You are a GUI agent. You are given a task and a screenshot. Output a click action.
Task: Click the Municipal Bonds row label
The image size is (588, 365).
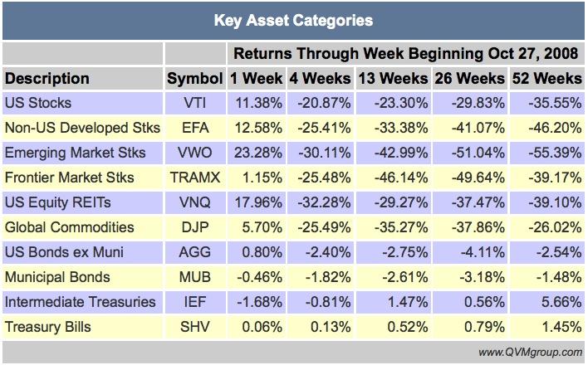[57, 277]
